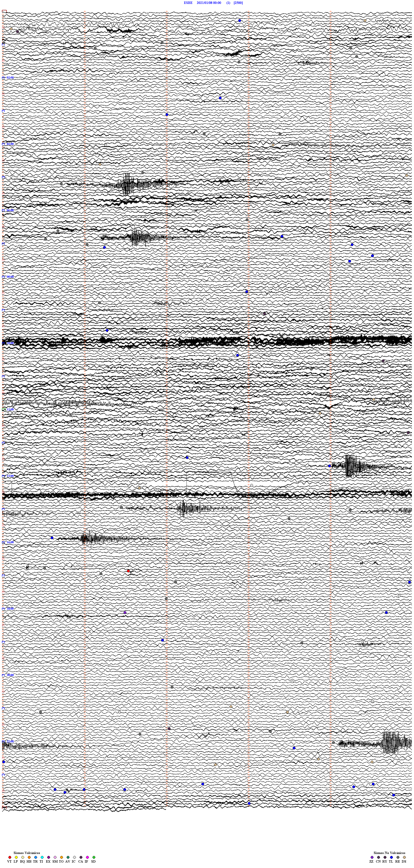Click the 14:00 time label
The image size is (414, 868).
(x=10, y=476)
